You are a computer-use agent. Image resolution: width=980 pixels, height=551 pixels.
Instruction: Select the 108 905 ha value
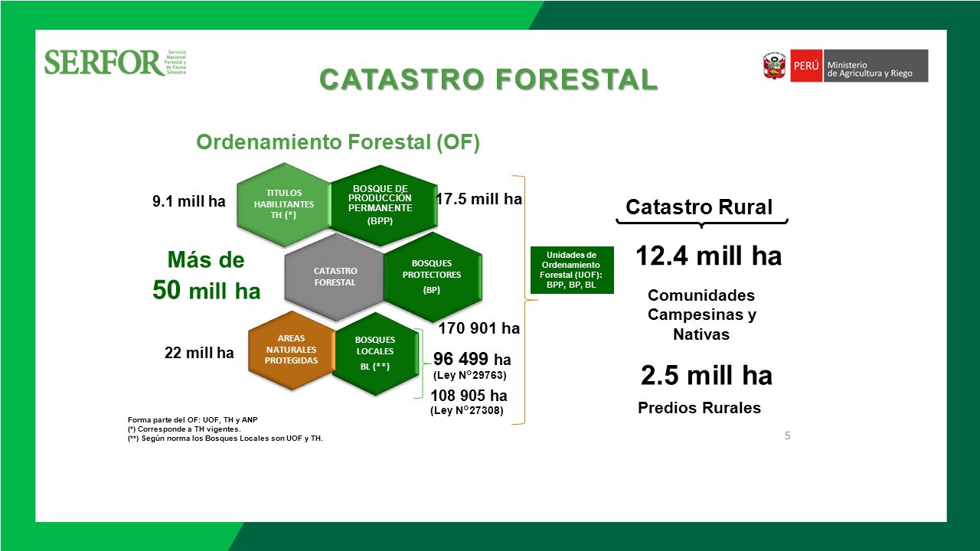(x=469, y=396)
